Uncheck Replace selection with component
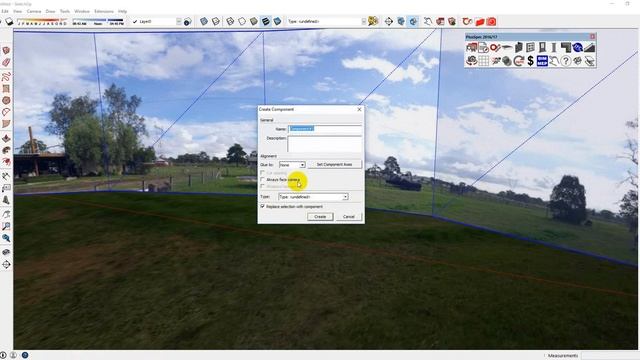 (x=262, y=207)
